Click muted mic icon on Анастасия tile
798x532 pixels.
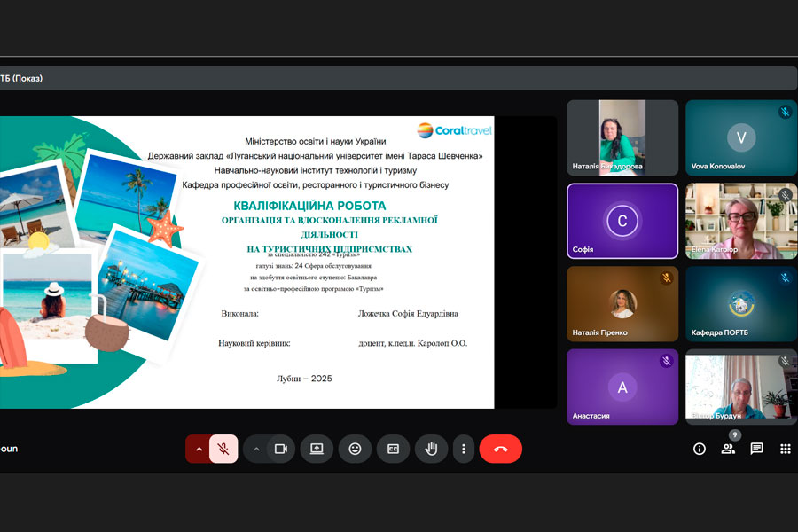pyautogui.click(x=666, y=361)
